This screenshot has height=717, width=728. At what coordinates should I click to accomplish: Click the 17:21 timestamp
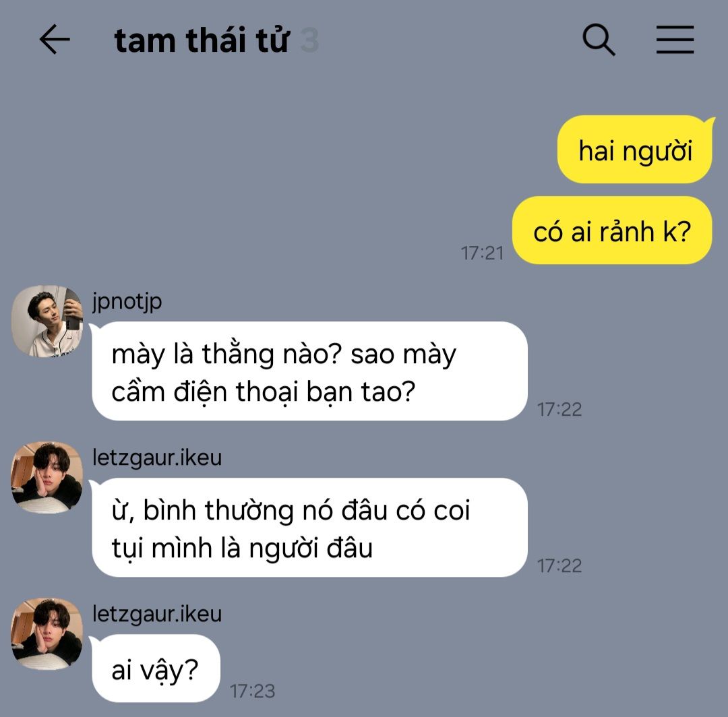tap(482, 253)
